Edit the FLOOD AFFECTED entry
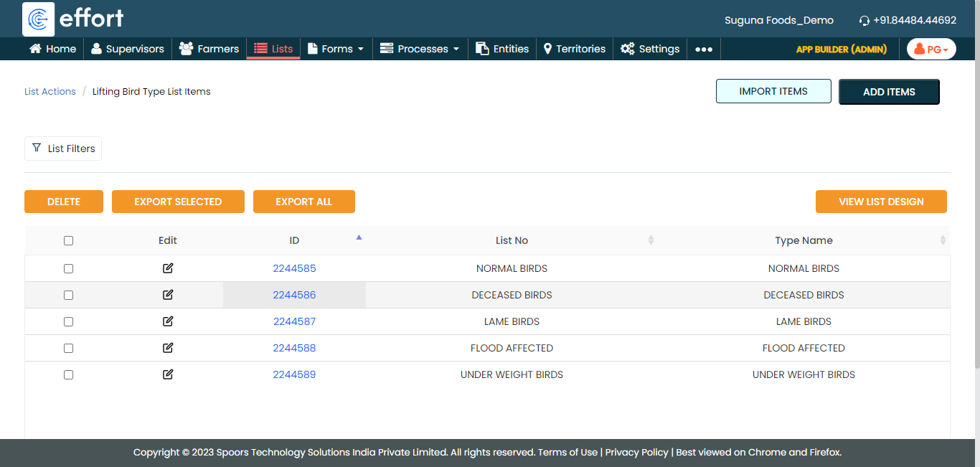 [168, 348]
